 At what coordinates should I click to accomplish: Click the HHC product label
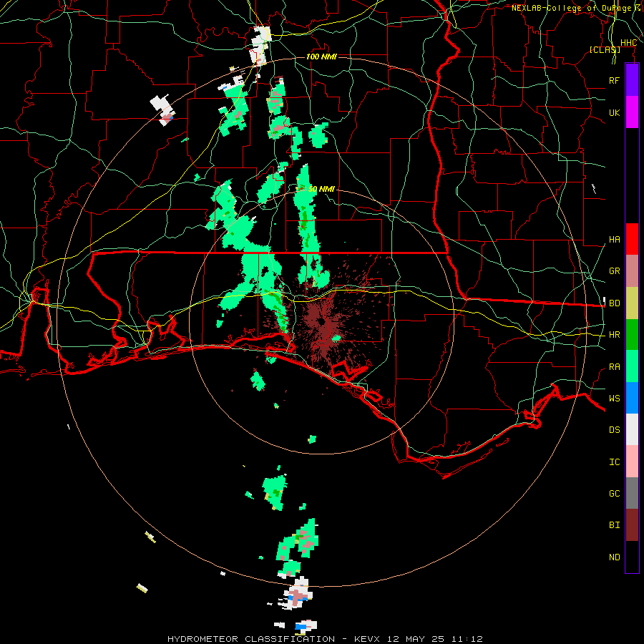pos(628,43)
